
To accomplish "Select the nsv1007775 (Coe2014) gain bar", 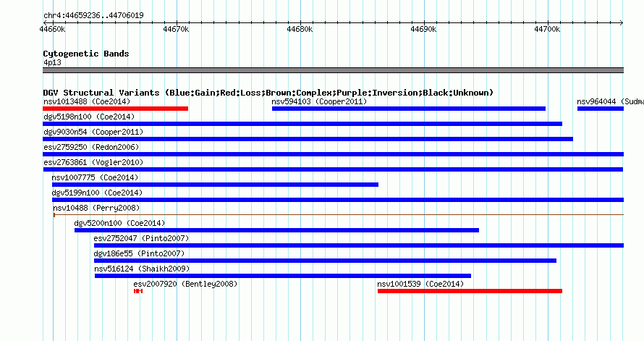I will click(215, 185).
